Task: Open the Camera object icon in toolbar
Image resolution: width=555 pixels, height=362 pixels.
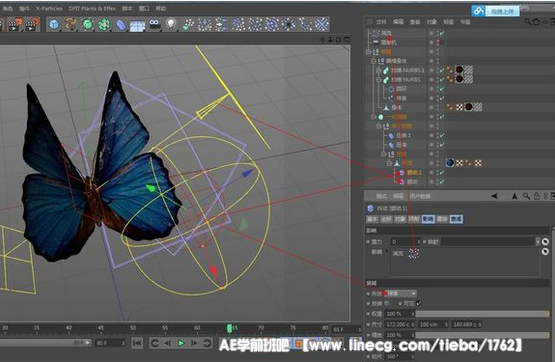Action: (x=154, y=24)
